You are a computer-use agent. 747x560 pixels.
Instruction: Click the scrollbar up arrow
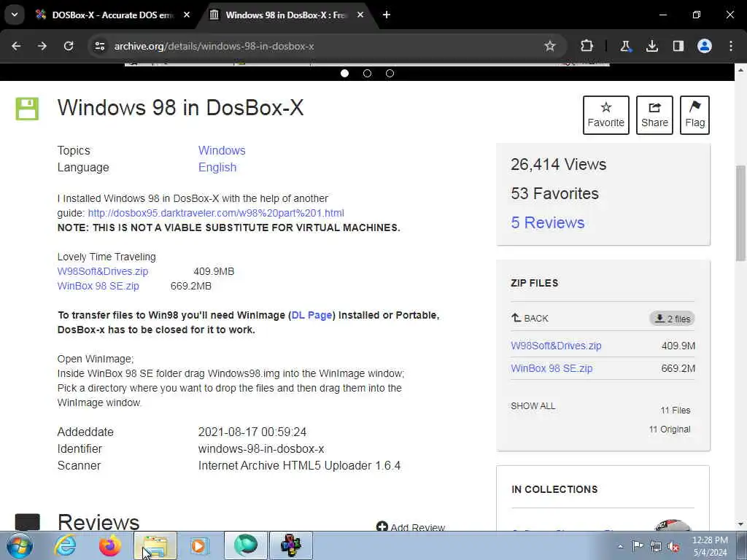[x=740, y=71]
